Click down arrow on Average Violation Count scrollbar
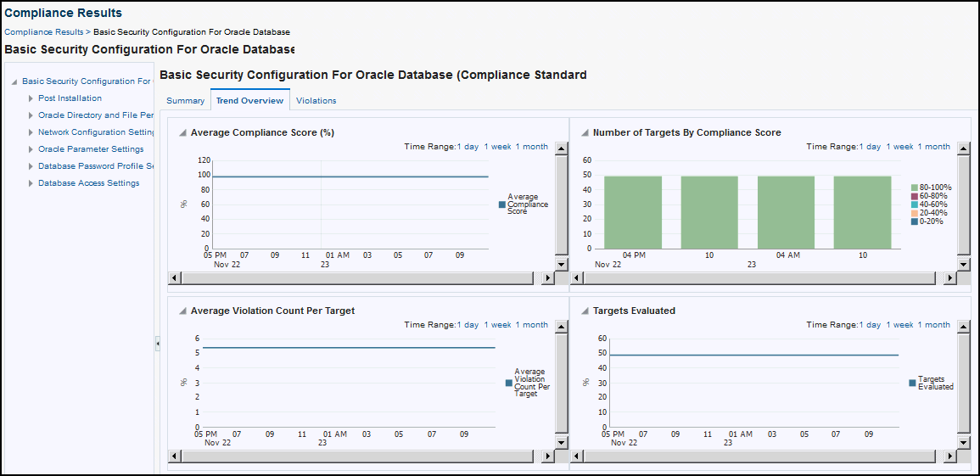Screen dimensions: 980x476 (x=561, y=442)
